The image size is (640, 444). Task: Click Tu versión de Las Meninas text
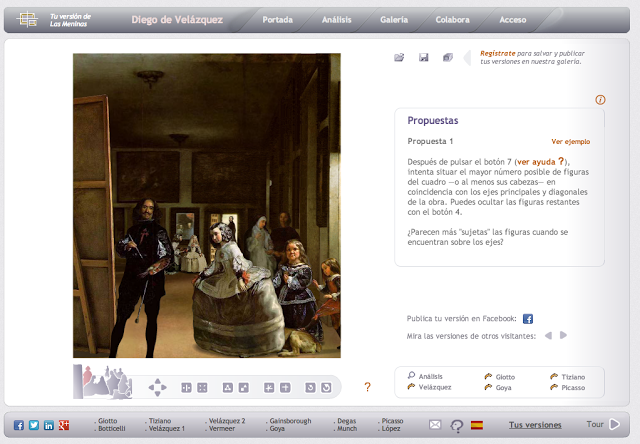[70, 20]
